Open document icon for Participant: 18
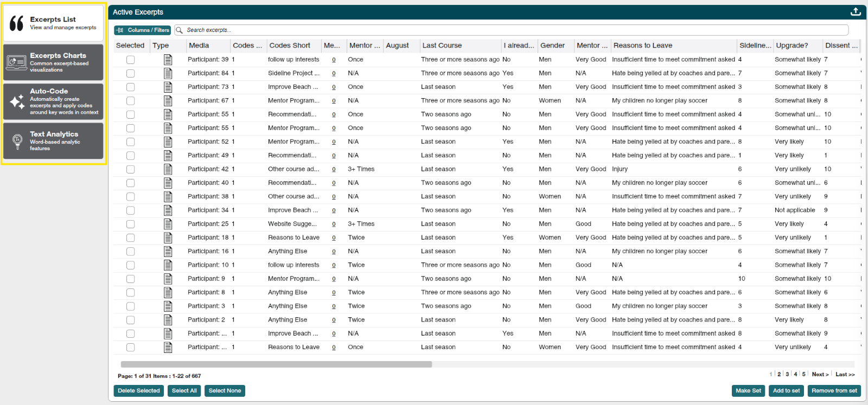The width and height of the screenshot is (868, 405). pyautogui.click(x=168, y=237)
